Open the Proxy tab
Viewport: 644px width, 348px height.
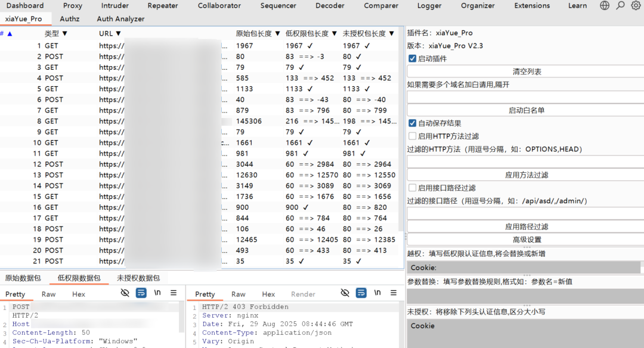pos(72,6)
